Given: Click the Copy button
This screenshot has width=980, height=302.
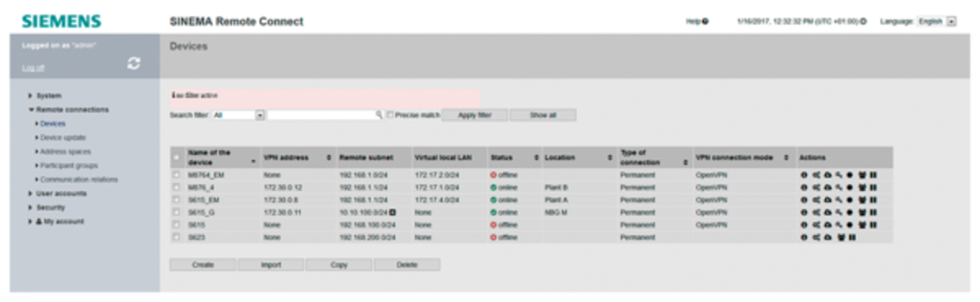Looking at the screenshot, I should coord(339,265).
